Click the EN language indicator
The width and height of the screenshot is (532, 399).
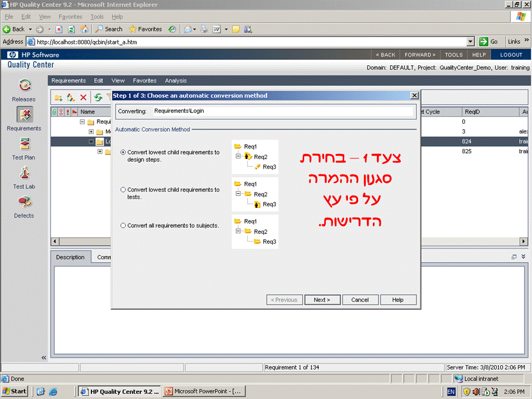451,392
